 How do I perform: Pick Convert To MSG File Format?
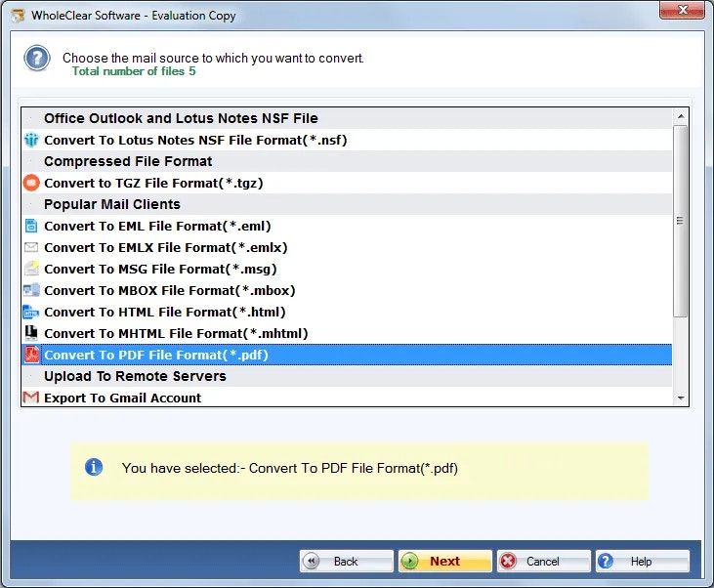pos(347,269)
